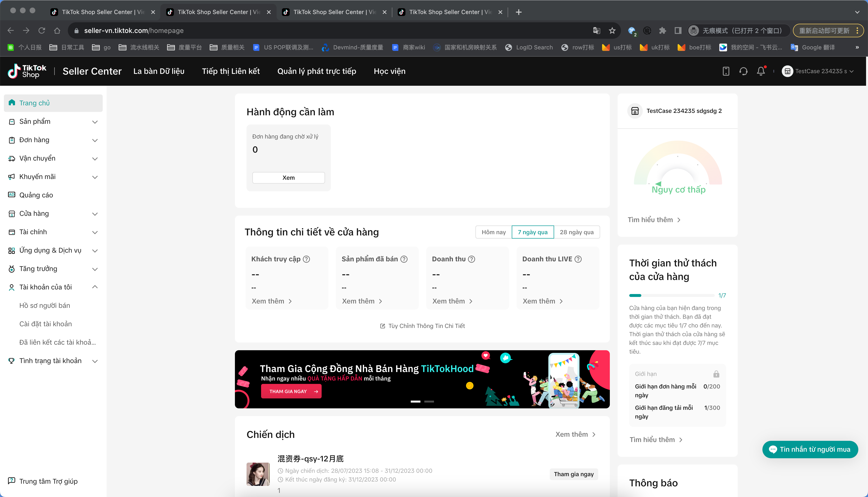Click the Xem button for pending orders
This screenshot has width=868, height=497.
click(288, 178)
